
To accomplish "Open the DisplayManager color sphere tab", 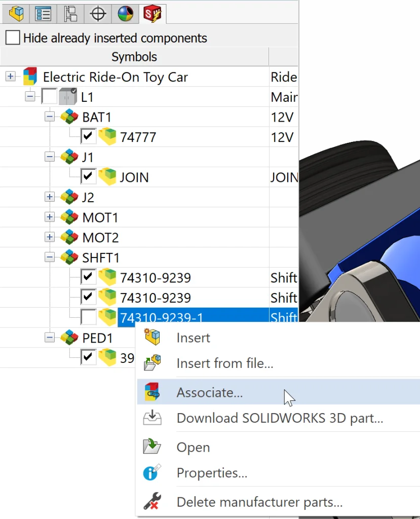I will [x=126, y=14].
